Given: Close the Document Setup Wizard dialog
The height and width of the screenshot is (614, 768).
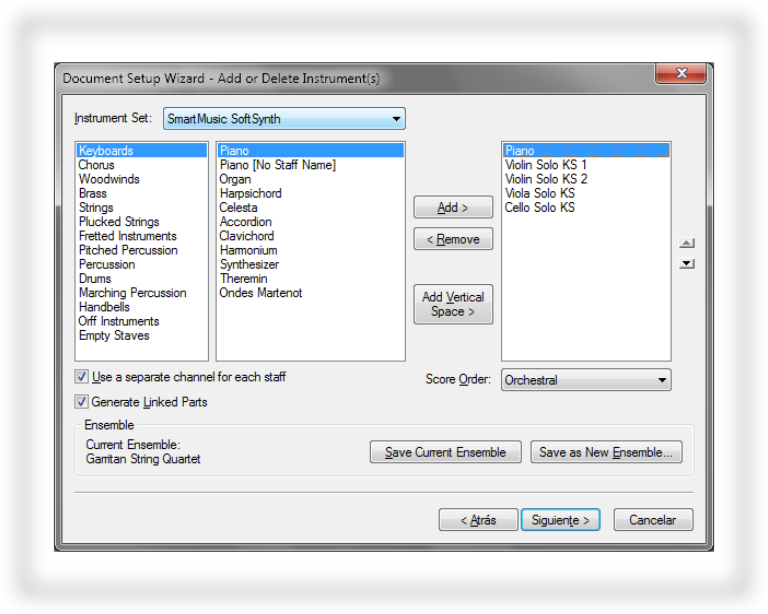Looking at the screenshot, I should click(681, 74).
